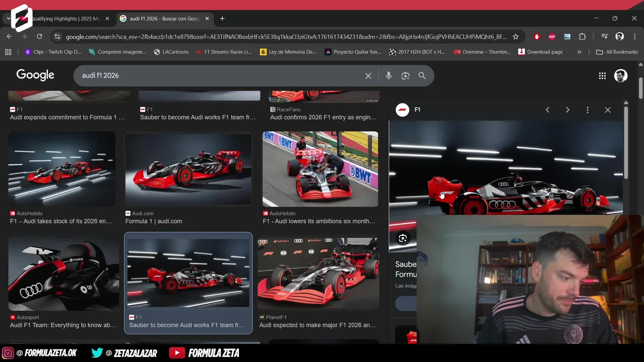Select the audi f1 2026 search tab
Viewport: 644px width, 362px height.
point(165,19)
